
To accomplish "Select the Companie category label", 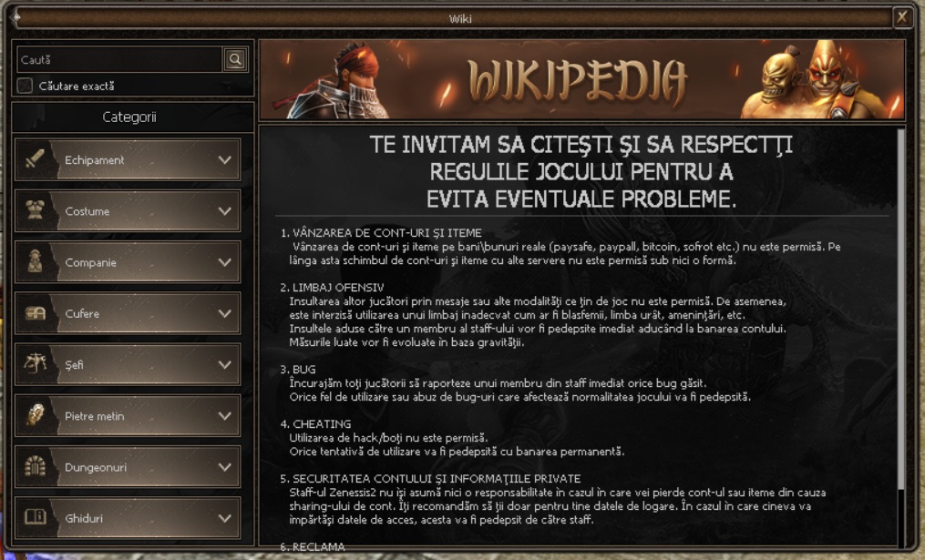I will [x=90, y=262].
